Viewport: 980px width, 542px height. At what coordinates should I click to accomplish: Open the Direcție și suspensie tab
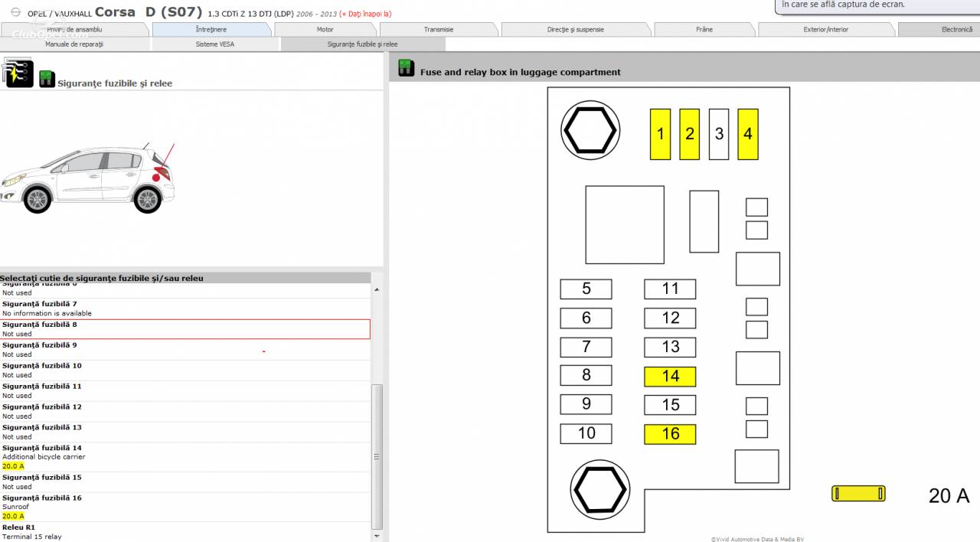click(x=576, y=30)
